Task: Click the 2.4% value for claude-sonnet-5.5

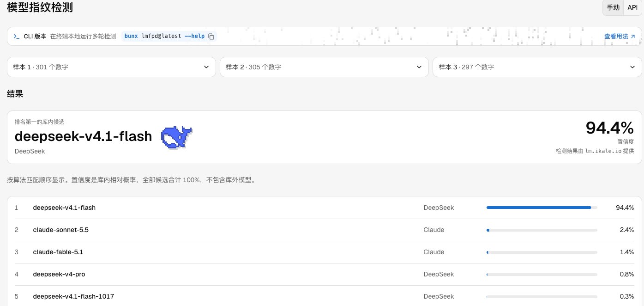Action: click(x=627, y=230)
